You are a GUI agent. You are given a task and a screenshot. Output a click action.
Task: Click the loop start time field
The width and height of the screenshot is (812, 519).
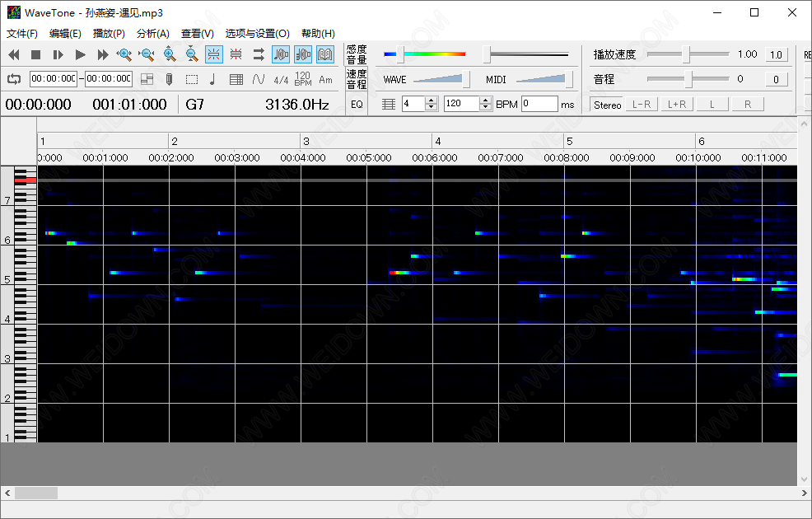click(x=54, y=79)
